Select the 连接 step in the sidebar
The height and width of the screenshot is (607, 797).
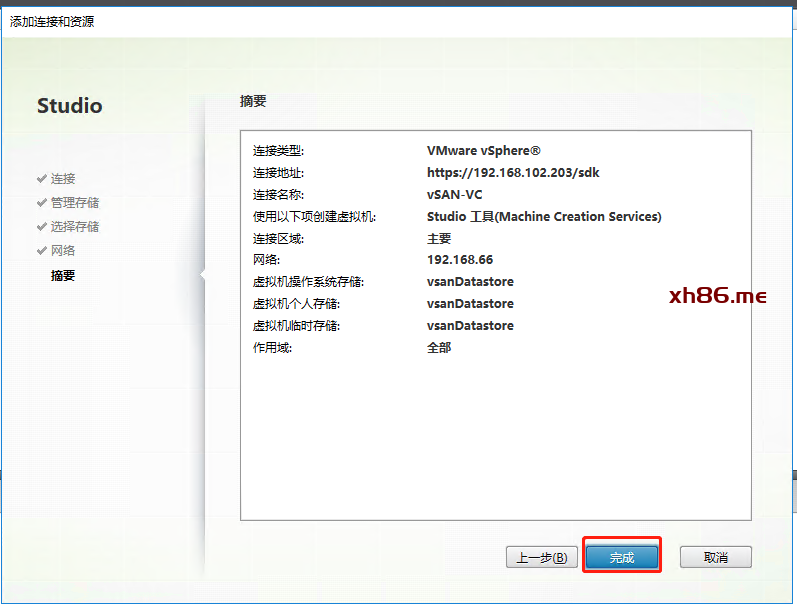(x=63, y=178)
